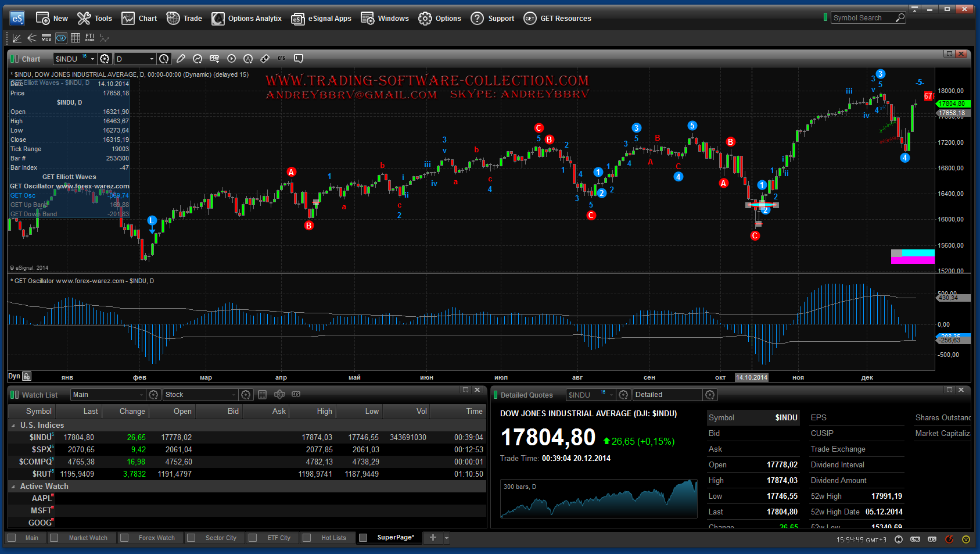Screen dimensions: 980x554
Task: Select the MOB study tool
Action: tap(46, 38)
